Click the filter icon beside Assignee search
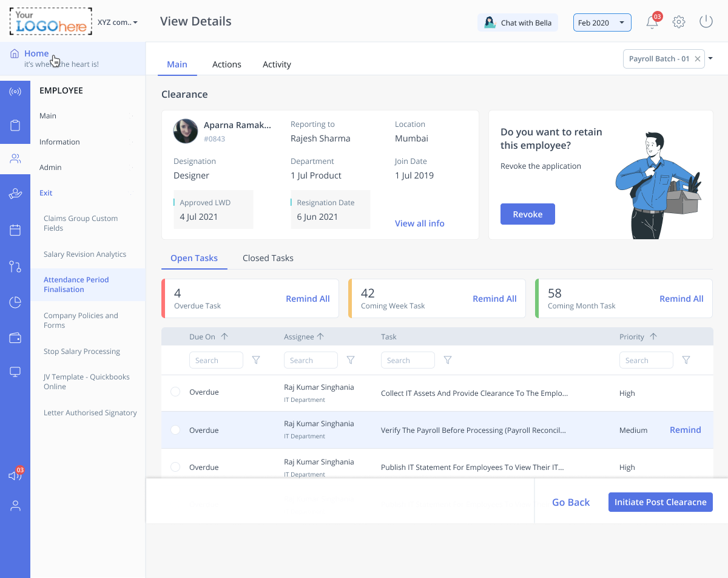Viewport: 728px width, 578px height. 351,360
